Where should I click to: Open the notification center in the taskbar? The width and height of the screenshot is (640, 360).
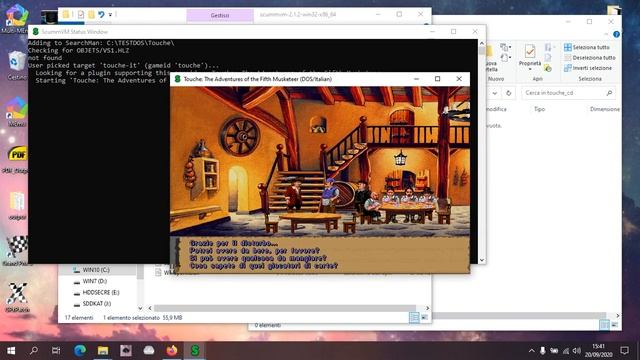tap(624, 350)
